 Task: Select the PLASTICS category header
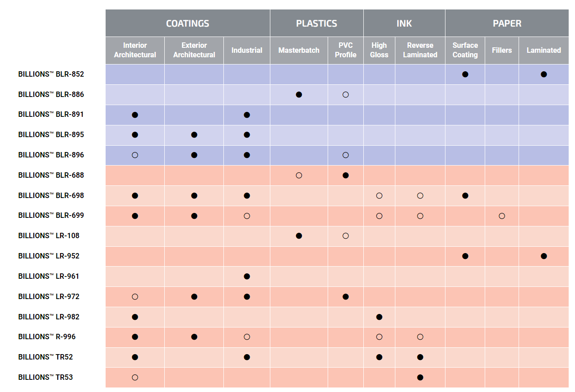pos(316,23)
